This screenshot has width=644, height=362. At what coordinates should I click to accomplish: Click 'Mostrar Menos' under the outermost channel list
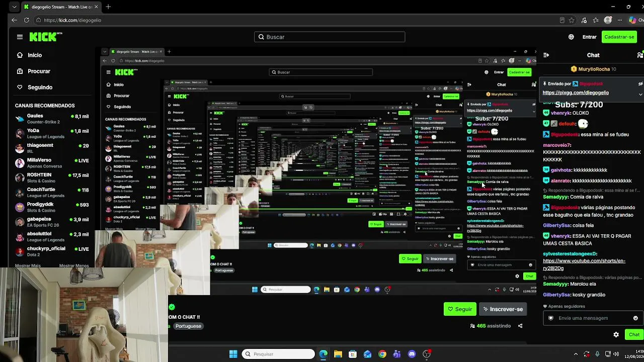coord(74,265)
